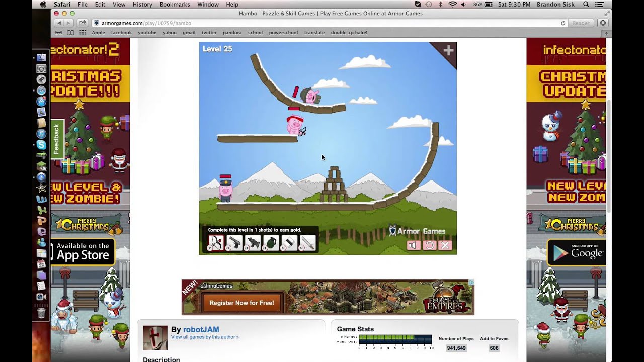Select the grenade weapon
This screenshot has height=362, width=644.
[x=270, y=243]
